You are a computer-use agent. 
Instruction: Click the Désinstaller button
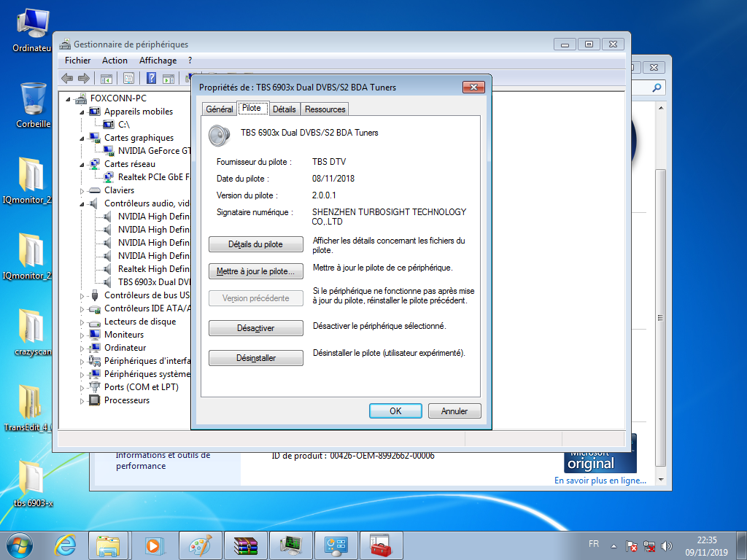point(255,358)
